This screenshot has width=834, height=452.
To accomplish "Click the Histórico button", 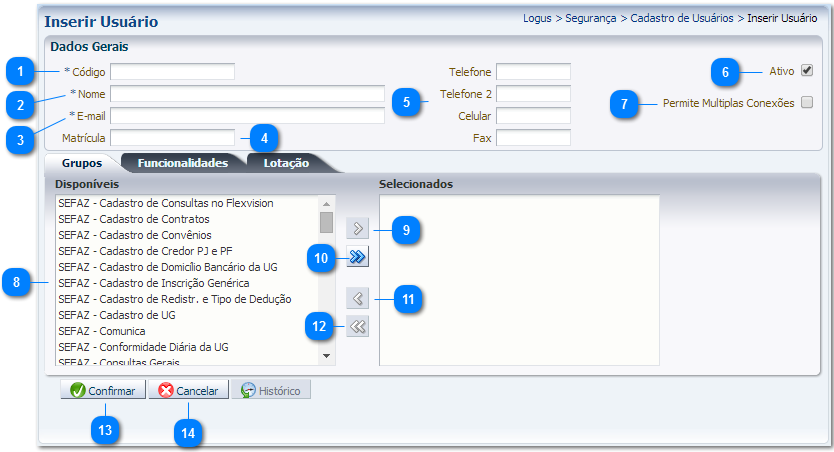I will tap(271, 390).
